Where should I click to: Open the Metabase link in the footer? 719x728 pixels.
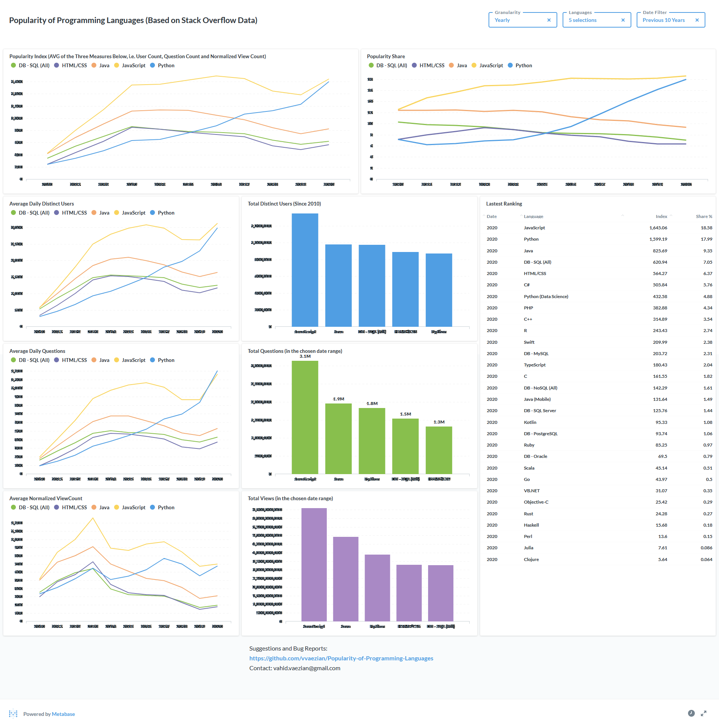pos(63,714)
